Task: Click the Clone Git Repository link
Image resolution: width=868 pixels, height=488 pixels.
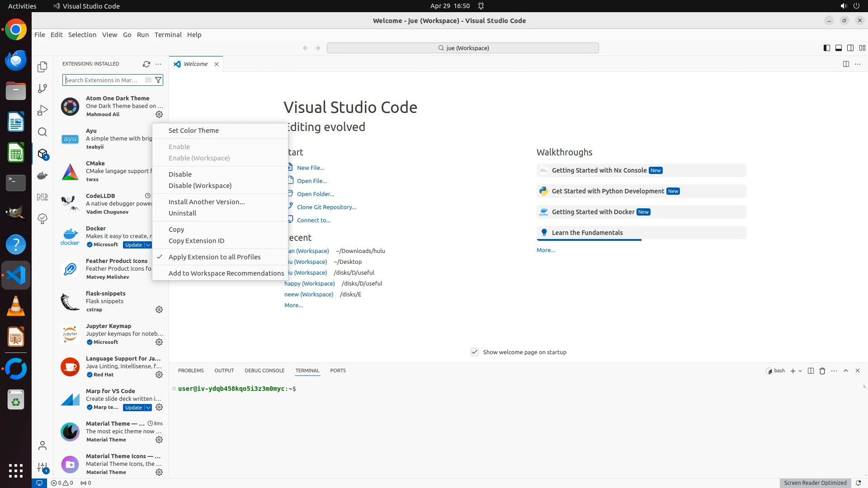Action: pos(326,207)
